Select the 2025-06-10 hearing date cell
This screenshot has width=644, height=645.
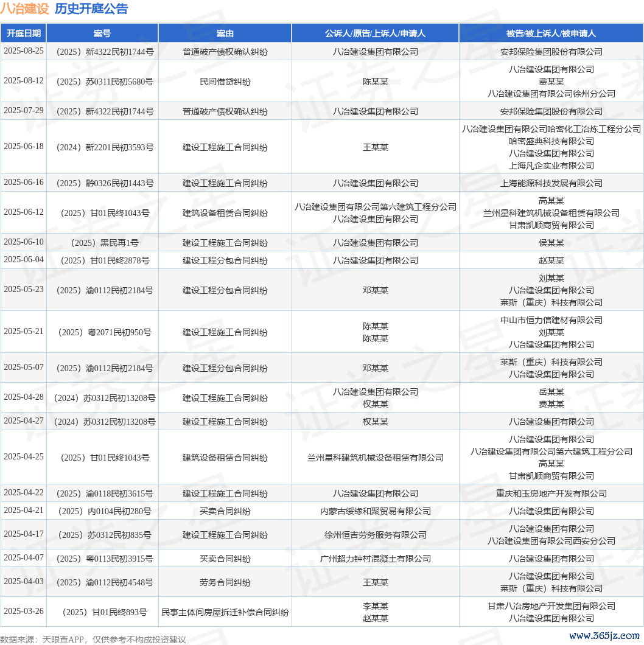pyautogui.click(x=24, y=242)
